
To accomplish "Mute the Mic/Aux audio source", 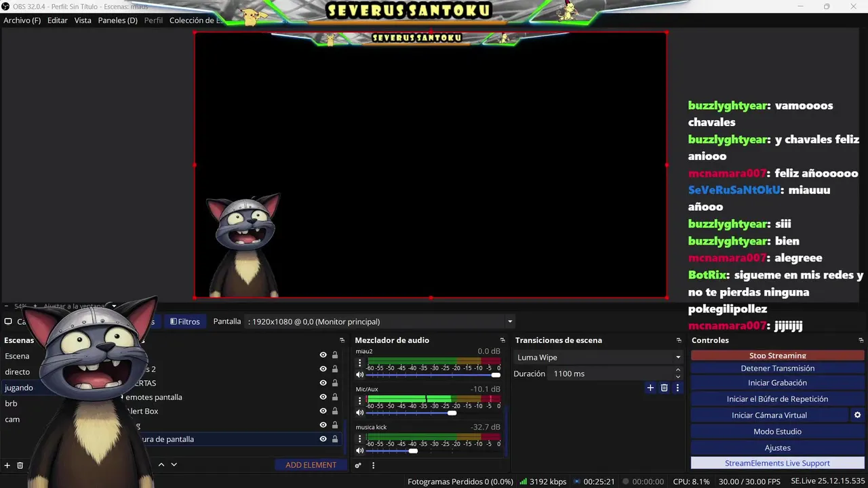I will point(360,413).
